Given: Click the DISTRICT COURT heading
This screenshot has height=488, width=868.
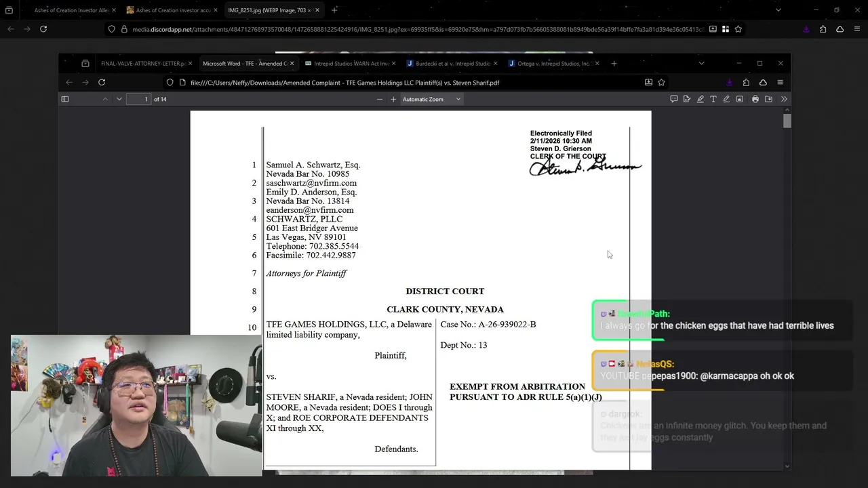Looking at the screenshot, I should pyautogui.click(x=445, y=291).
